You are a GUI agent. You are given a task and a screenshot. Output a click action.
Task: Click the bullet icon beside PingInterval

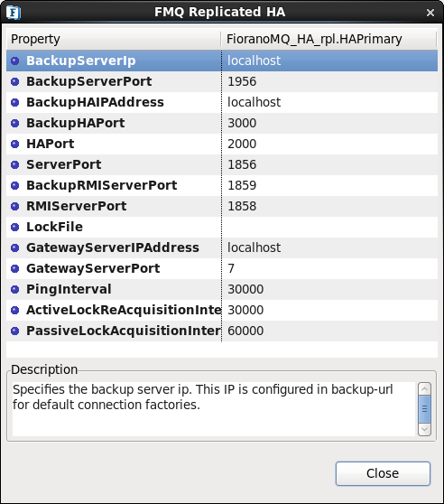[x=15, y=289]
